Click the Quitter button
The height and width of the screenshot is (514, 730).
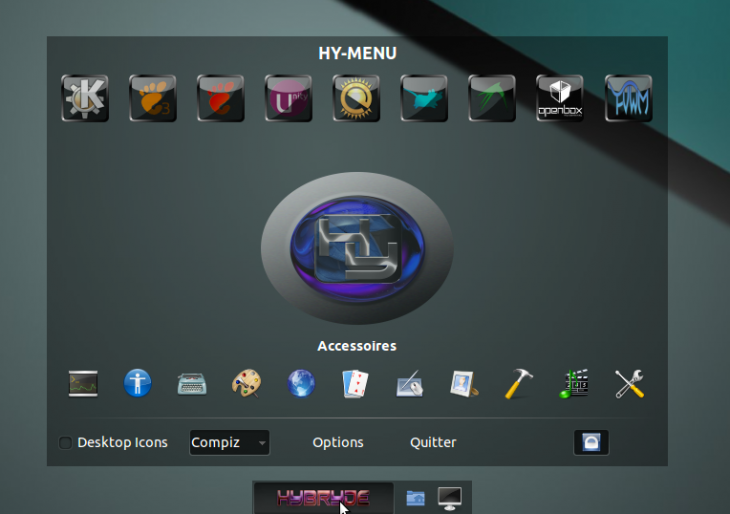click(433, 442)
